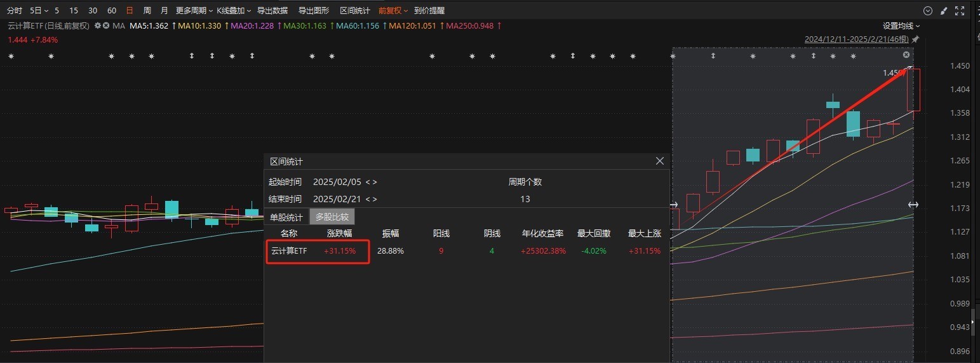The width and height of the screenshot is (980, 363).
Task: Select the 多股比较 tab
Action: (332, 217)
